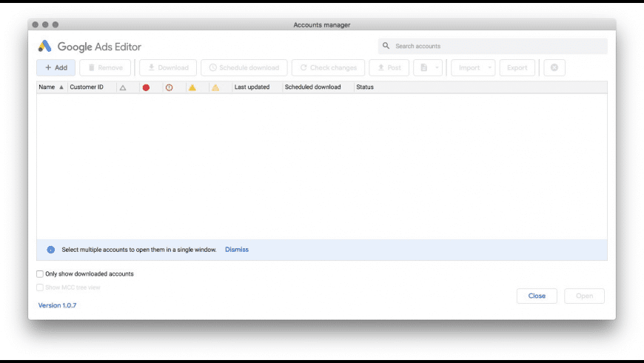Click the document report icon button

click(x=423, y=68)
